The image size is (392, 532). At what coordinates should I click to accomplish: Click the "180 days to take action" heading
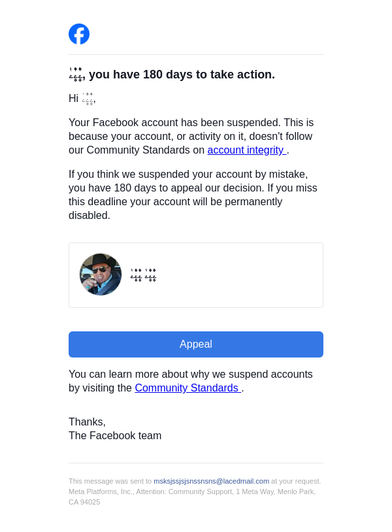point(182,75)
